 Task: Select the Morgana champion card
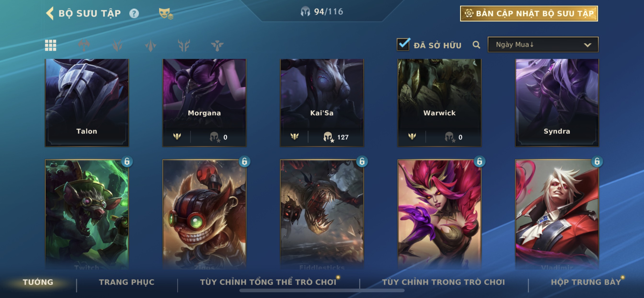point(204,103)
